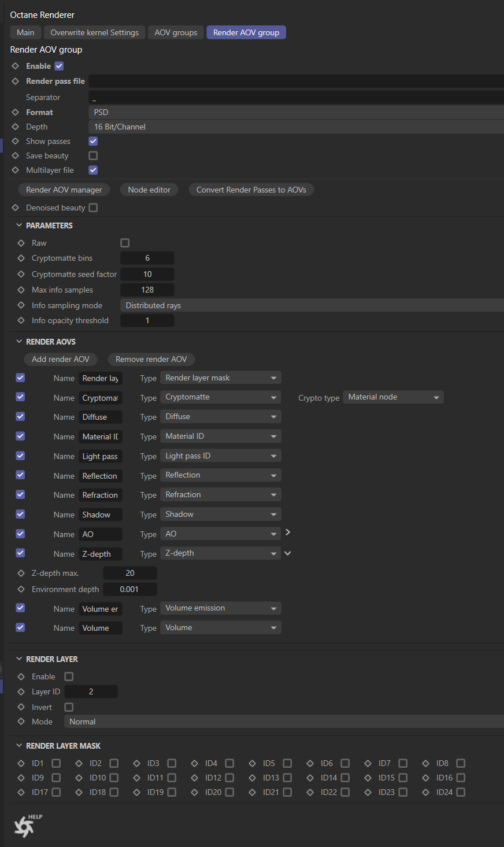504x847 pixels.
Task: Switch to the AOV groups tab
Action: coord(176,32)
